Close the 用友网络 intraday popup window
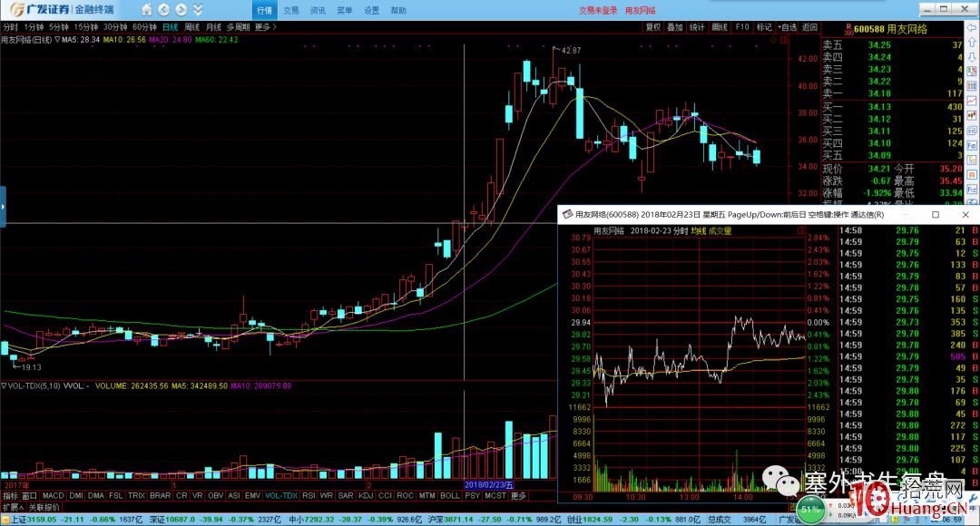The height and width of the screenshot is (526, 980). point(965,214)
